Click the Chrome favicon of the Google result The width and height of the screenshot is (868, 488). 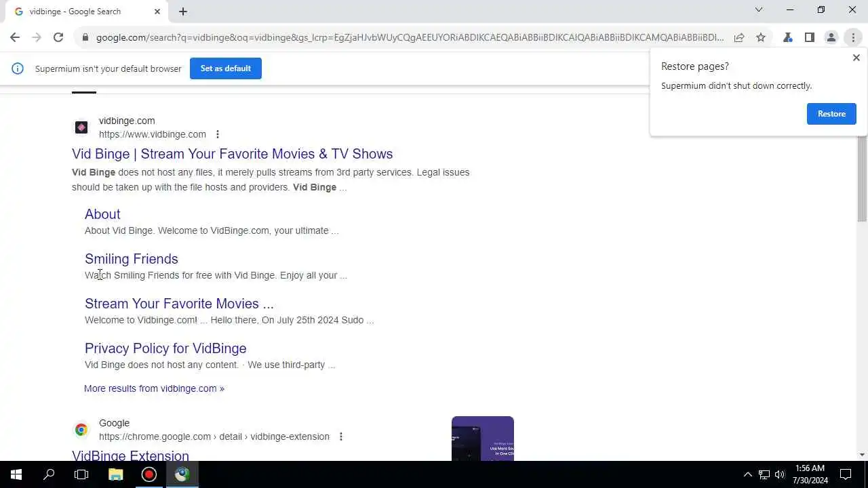(x=81, y=430)
